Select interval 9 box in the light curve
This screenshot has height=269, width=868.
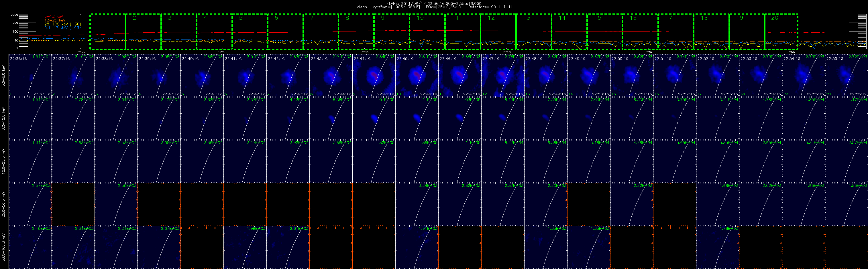392,31
